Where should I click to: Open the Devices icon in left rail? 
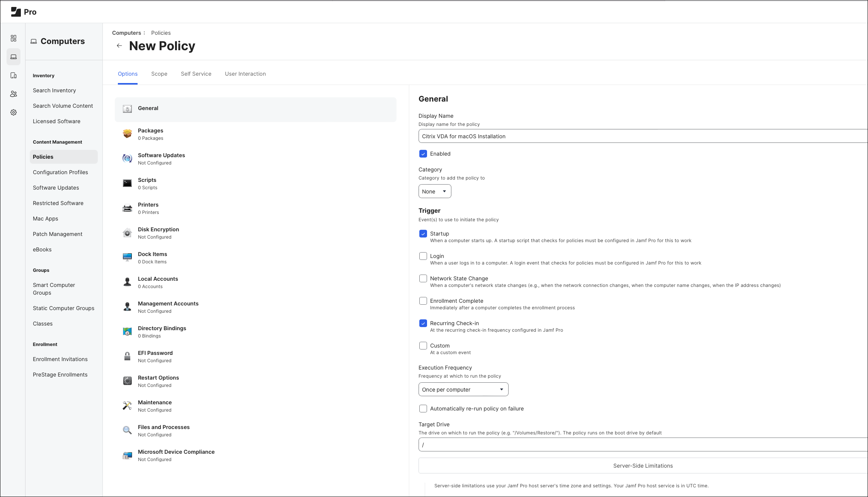[14, 75]
